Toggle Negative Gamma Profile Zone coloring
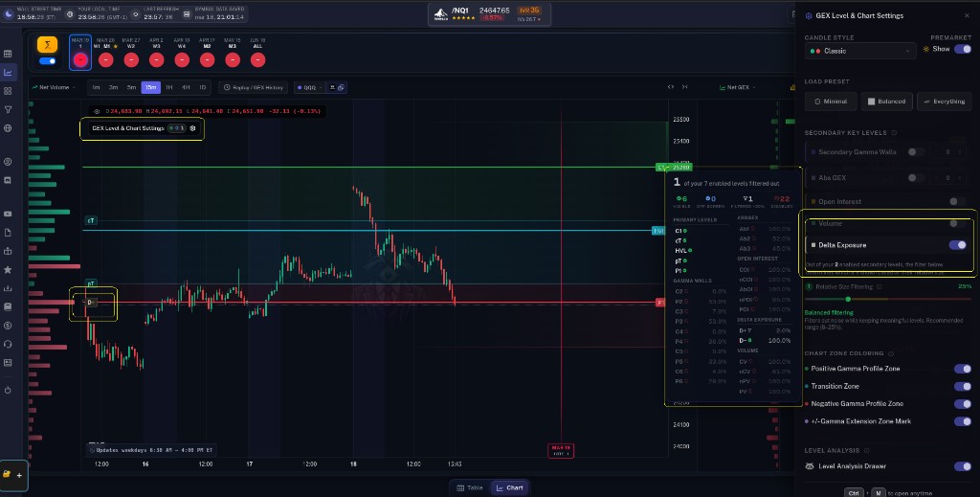This screenshot has height=497, width=980. tap(963, 404)
